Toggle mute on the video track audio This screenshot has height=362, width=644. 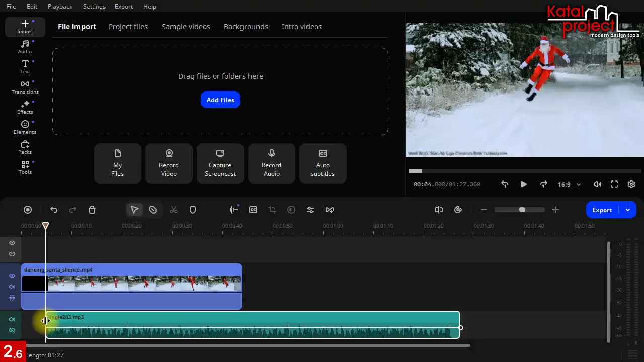click(x=12, y=287)
